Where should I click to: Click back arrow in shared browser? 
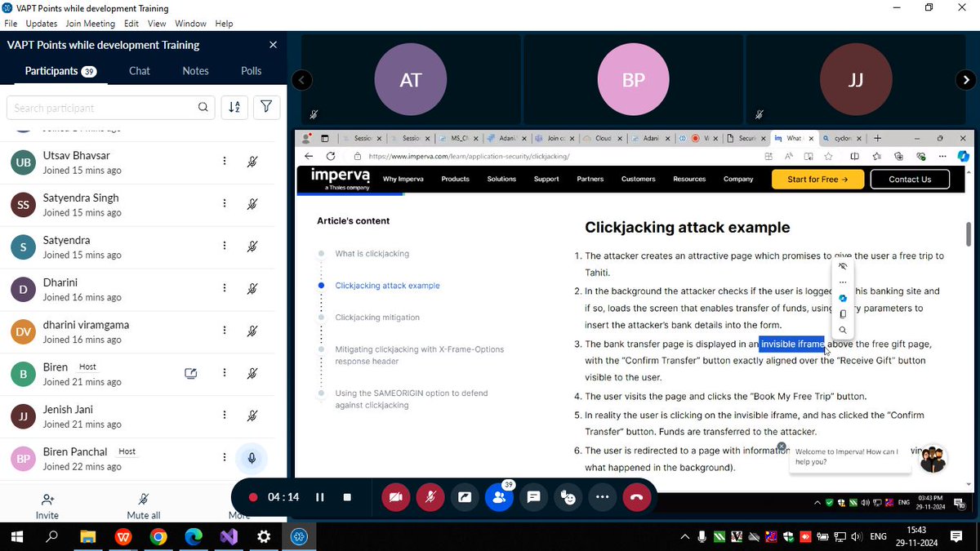click(x=308, y=156)
